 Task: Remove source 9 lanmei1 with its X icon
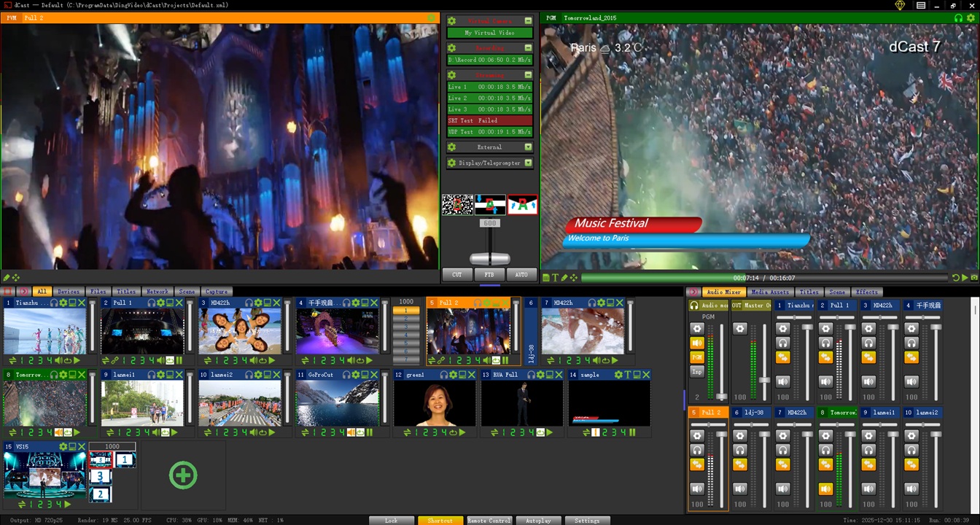(179, 375)
